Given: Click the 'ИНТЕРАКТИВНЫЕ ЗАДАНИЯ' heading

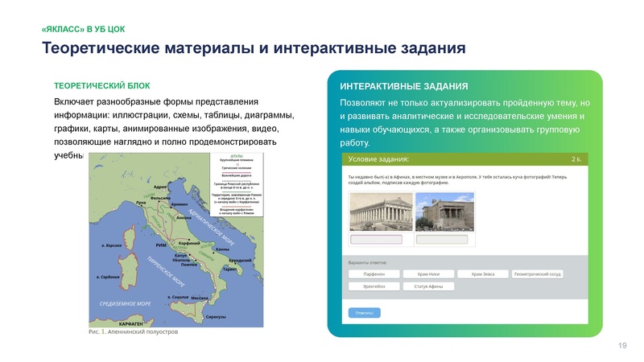Looking at the screenshot, I should pos(404,86).
